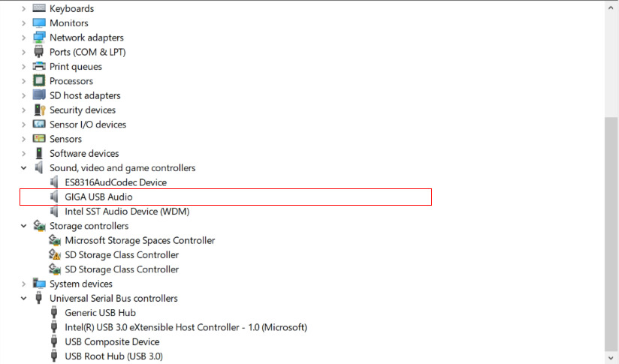Image resolution: width=619 pixels, height=364 pixels.
Task: Click the Security devices icon
Action: click(39, 110)
